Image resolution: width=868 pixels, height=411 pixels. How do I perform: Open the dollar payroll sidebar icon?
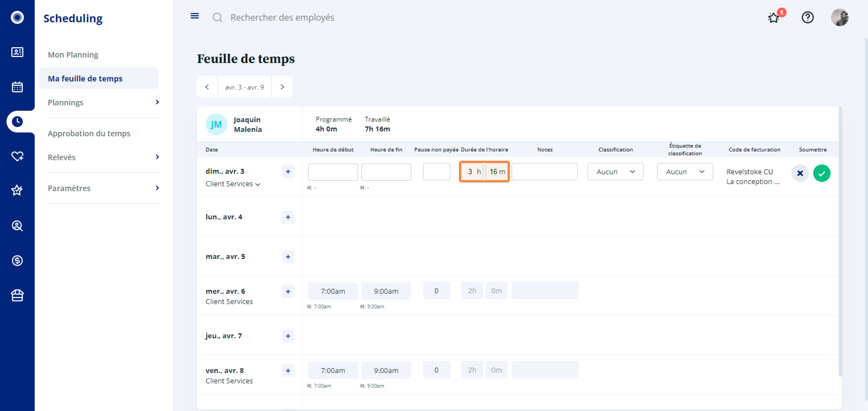17,260
